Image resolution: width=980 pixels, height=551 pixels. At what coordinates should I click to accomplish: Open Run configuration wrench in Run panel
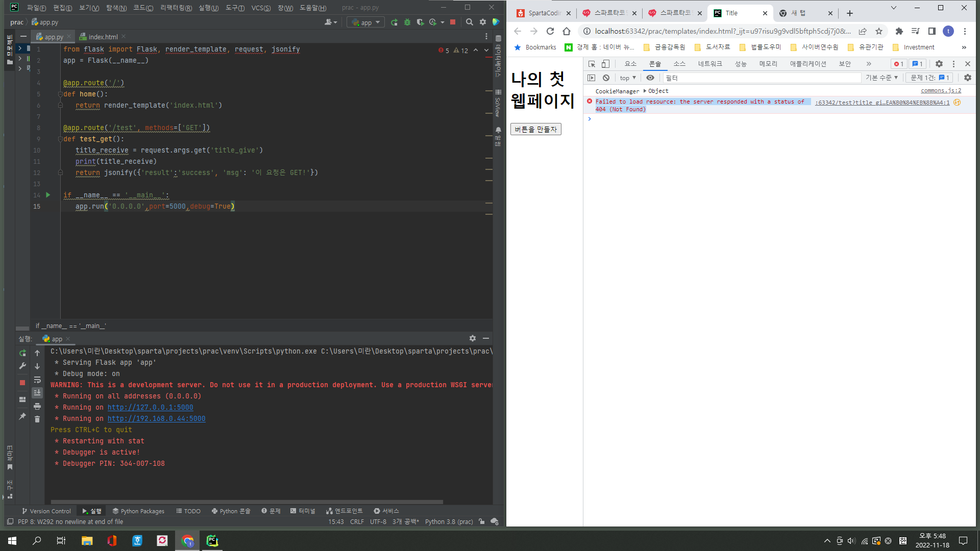(x=22, y=366)
